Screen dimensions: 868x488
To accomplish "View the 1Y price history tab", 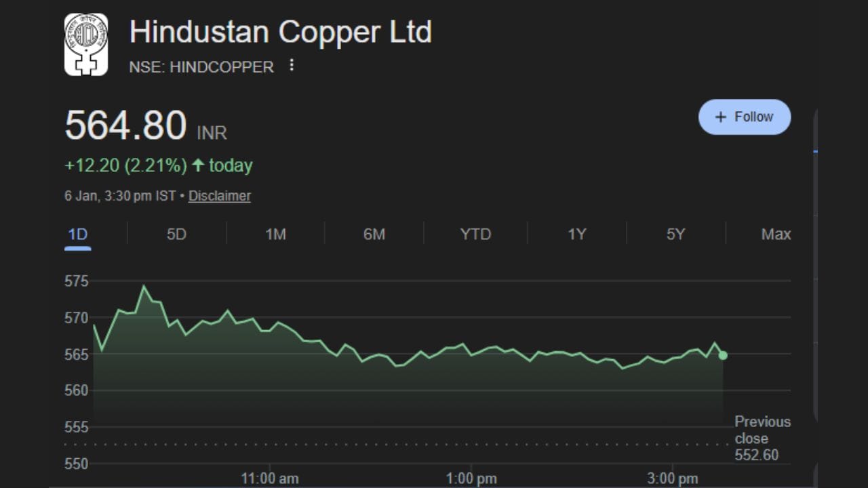I will (x=576, y=235).
